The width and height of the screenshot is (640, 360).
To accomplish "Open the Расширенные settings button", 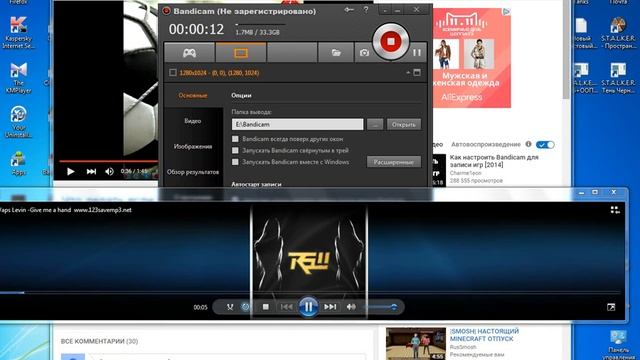I will 393,162.
